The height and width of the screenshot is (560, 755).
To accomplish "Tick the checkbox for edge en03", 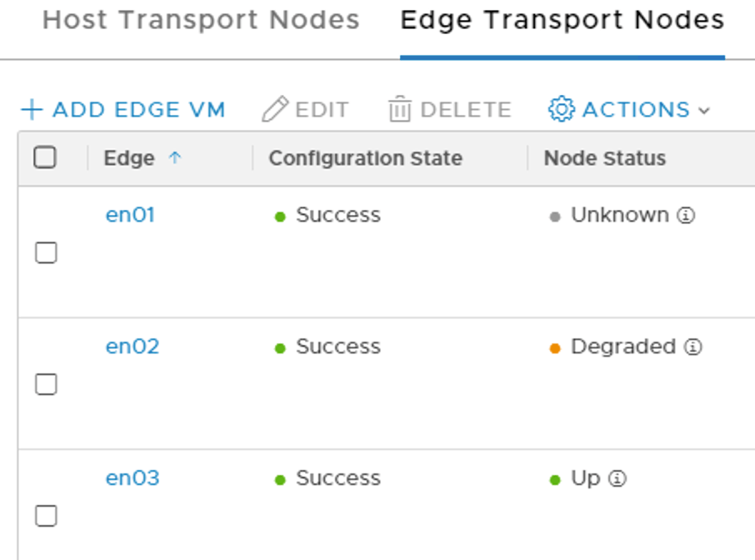I will pos(46,516).
